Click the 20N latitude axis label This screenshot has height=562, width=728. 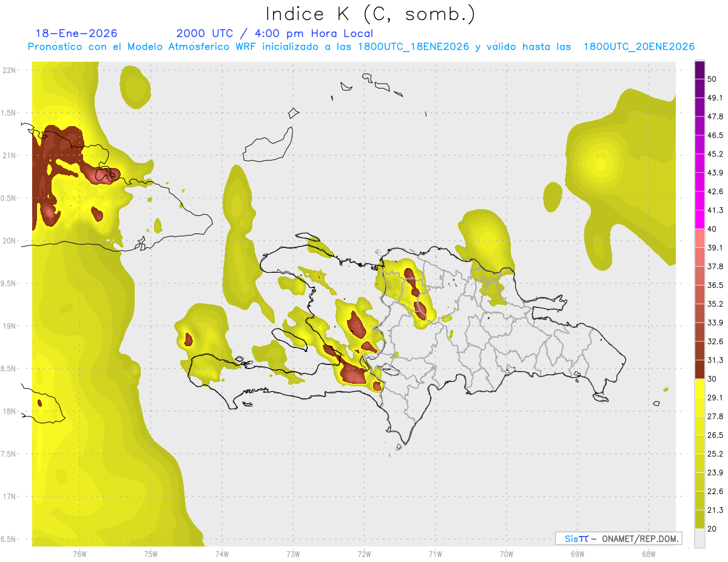pyautogui.click(x=9, y=241)
